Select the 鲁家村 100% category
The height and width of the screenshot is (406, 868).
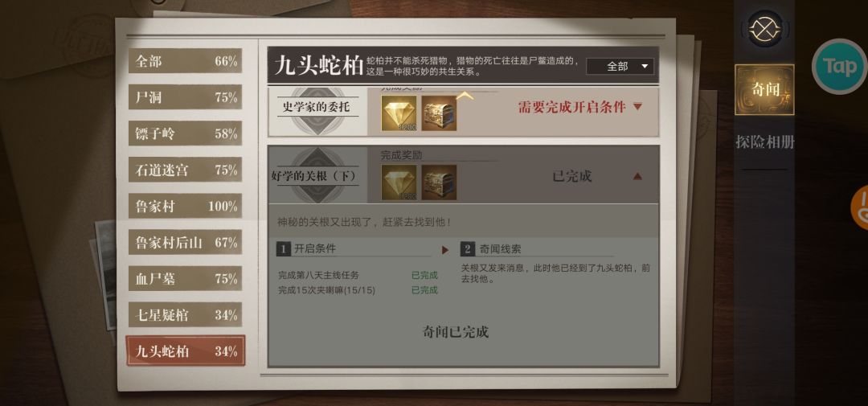point(185,206)
